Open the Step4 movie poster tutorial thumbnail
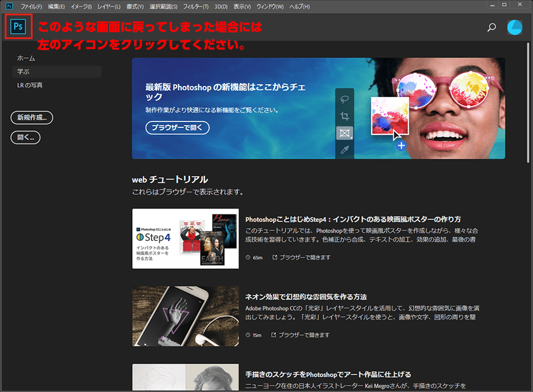The height and width of the screenshot is (392, 533). (185, 239)
